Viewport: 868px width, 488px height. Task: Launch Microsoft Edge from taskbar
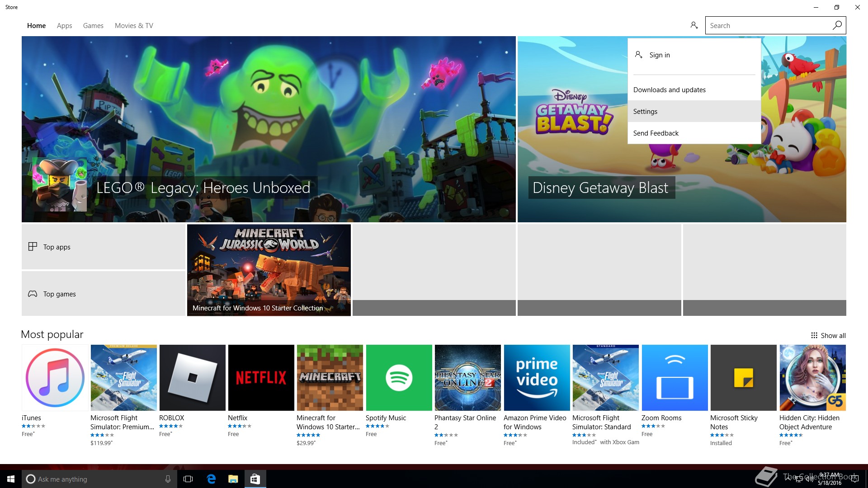[x=211, y=479]
